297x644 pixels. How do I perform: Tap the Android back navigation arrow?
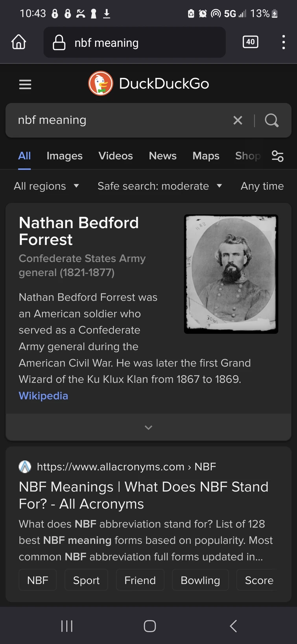(233, 626)
